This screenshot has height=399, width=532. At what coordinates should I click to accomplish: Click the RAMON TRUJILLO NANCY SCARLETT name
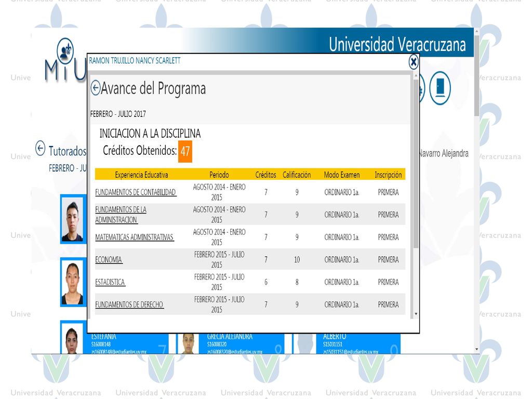[135, 61]
